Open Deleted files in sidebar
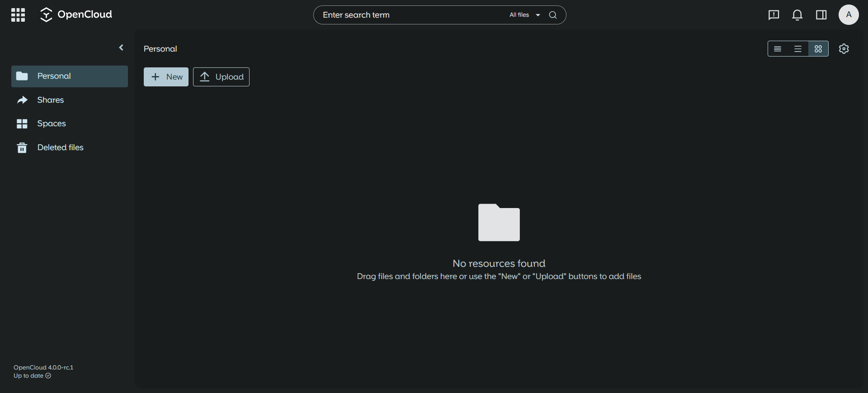 60,147
